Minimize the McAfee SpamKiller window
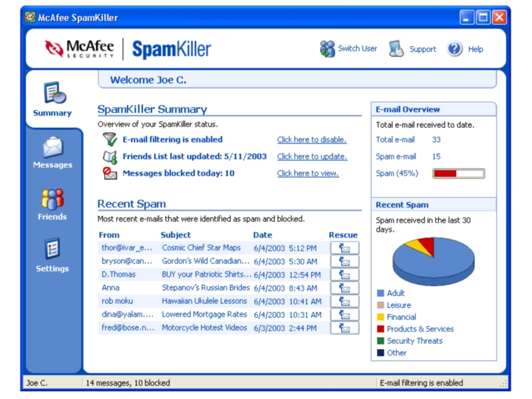The width and height of the screenshot is (532, 399). [467, 17]
